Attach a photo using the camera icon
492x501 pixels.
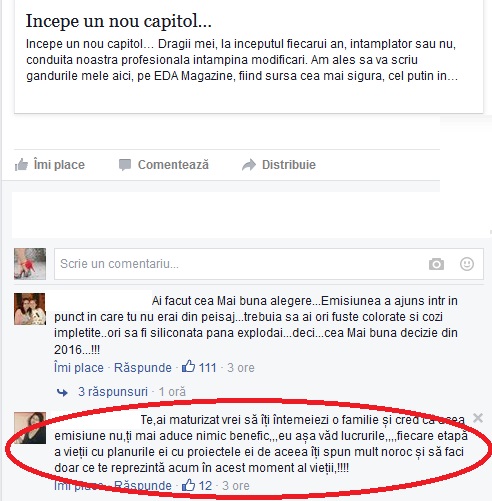436,264
